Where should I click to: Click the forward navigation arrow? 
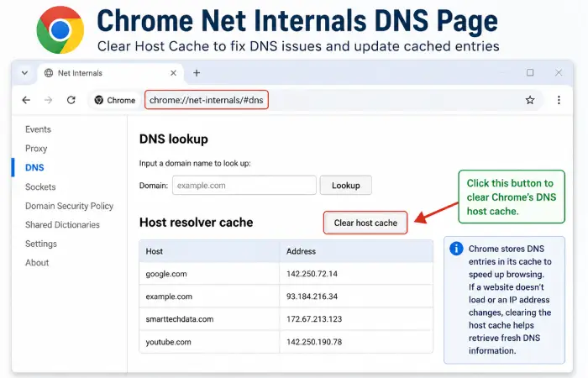point(49,100)
